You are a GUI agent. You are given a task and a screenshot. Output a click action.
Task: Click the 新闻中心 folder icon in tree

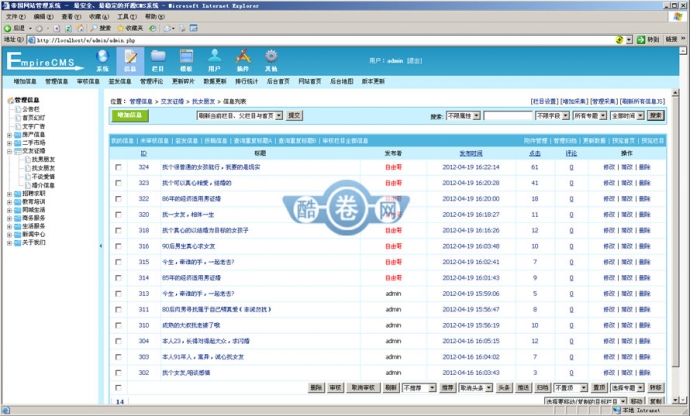pyautogui.click(x=18, y=235)
